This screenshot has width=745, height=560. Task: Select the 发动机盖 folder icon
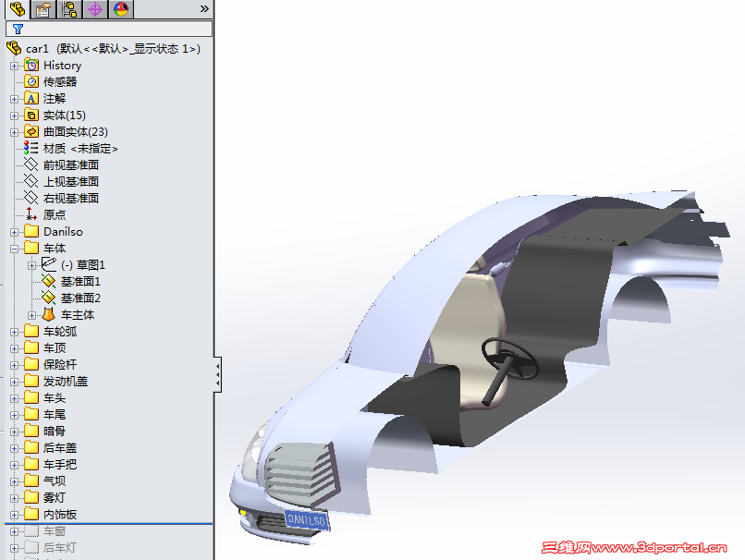[x=31, y=381]
